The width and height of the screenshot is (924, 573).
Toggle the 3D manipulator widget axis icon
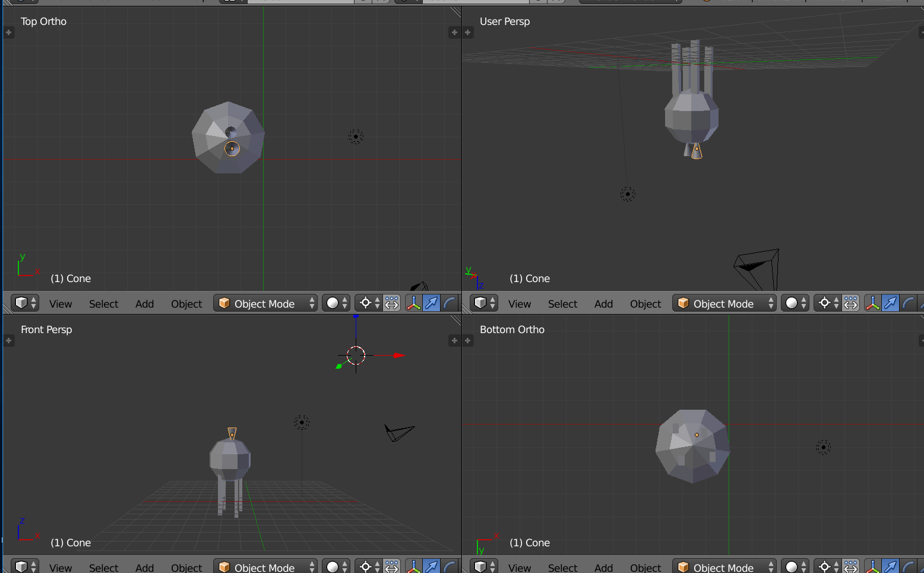[413, 303]
